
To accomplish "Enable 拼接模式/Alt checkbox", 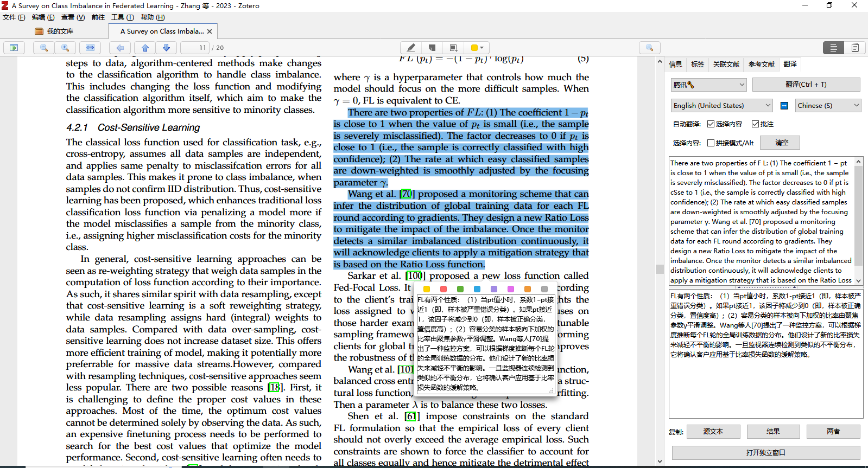I will 711,143.
